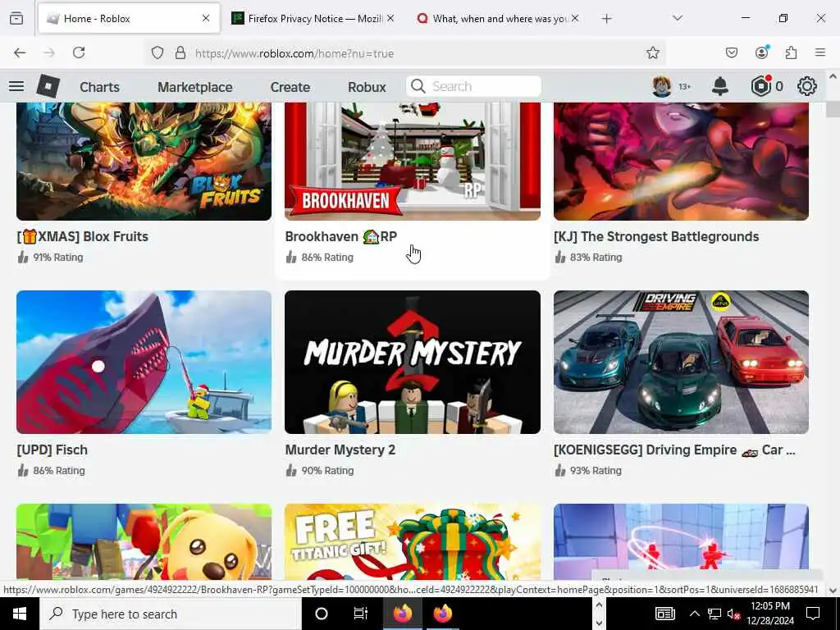Open the network status tray icon
Screen dimensions: 840x630
coord(714,614)
